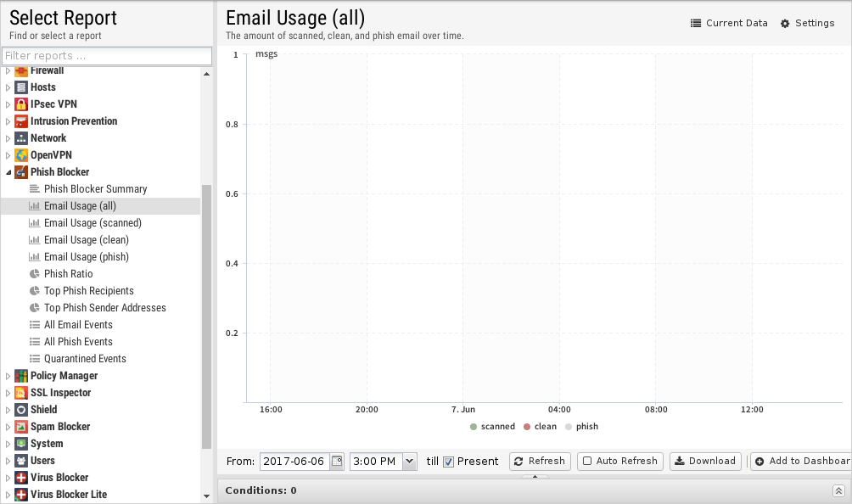Click the Policy Manager icon
This screenshot has height=504, width=852.
coord(21,376)
